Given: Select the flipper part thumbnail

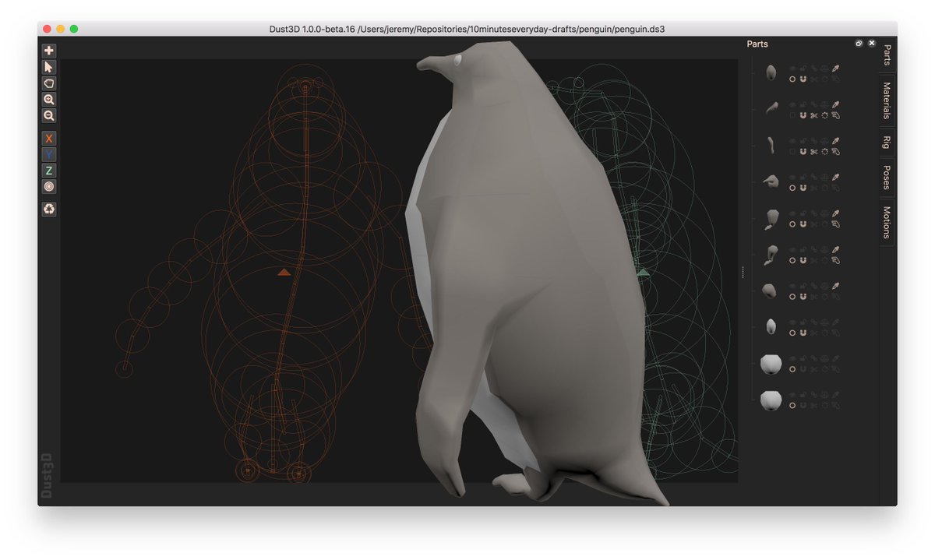Looking at the screenshot, I should [x=771, y=108].
